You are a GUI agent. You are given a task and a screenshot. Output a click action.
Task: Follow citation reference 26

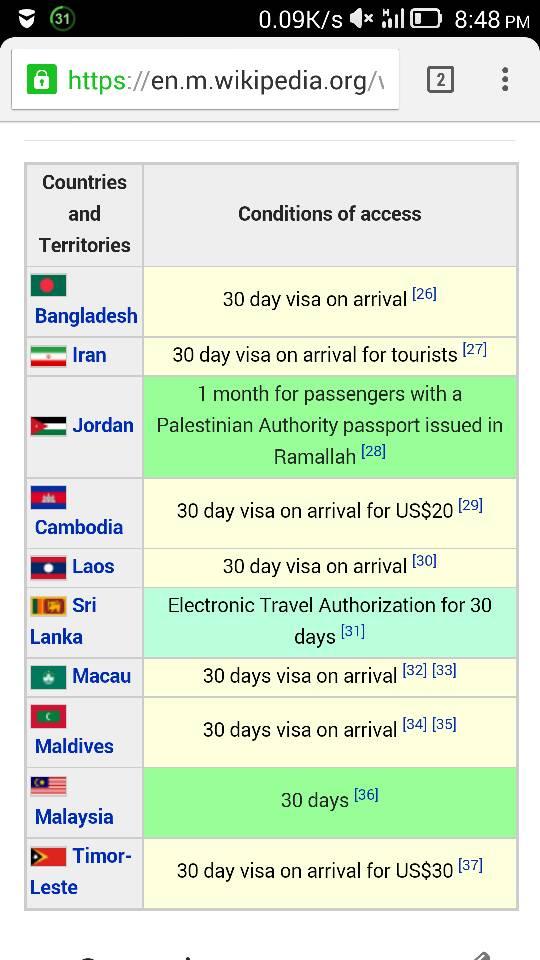click(424, 294)
